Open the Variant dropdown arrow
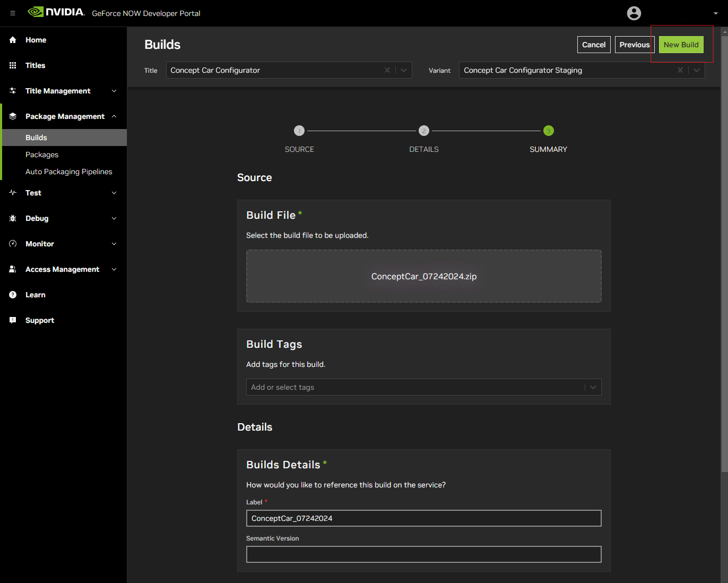The width and height of the screenshot is (728, 583). click(x=697, y=70)
